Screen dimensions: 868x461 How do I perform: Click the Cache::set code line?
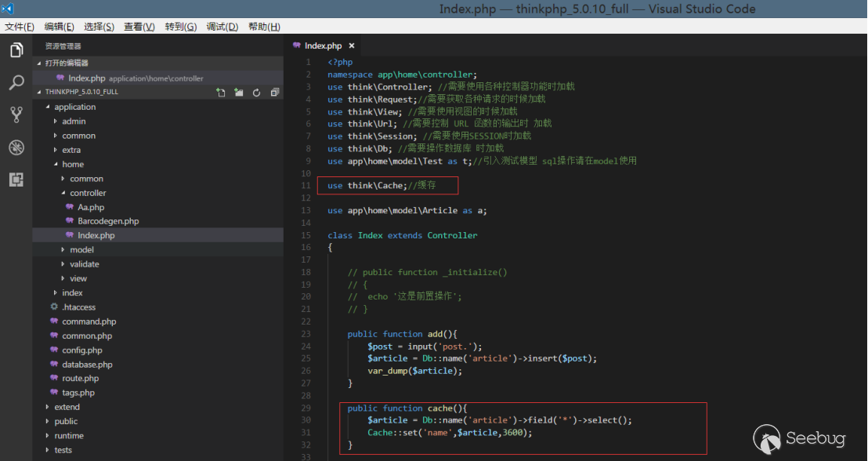pos(450,433)
